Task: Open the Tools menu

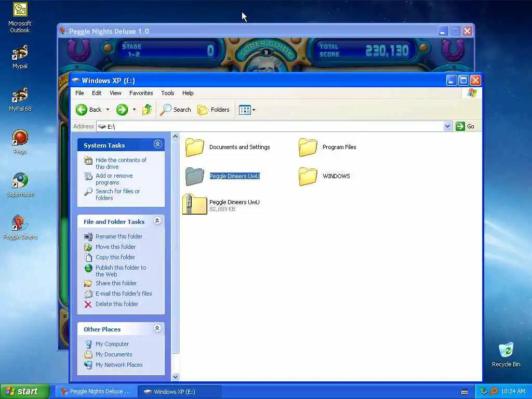Action: tap(168, 93)
